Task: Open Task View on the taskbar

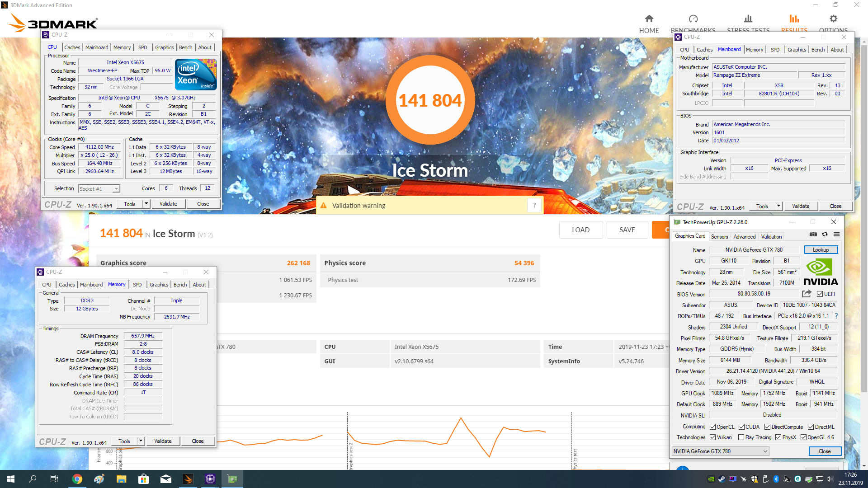Action: tap(54, 479)
